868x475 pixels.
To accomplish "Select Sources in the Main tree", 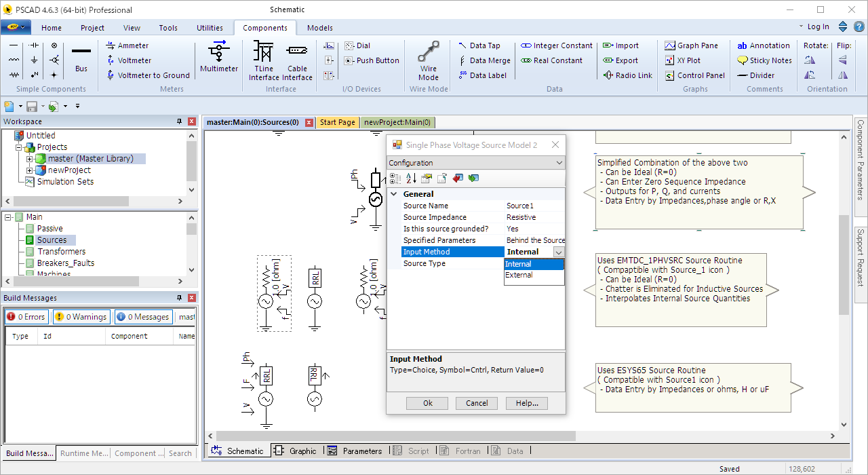I will (52, 240).
